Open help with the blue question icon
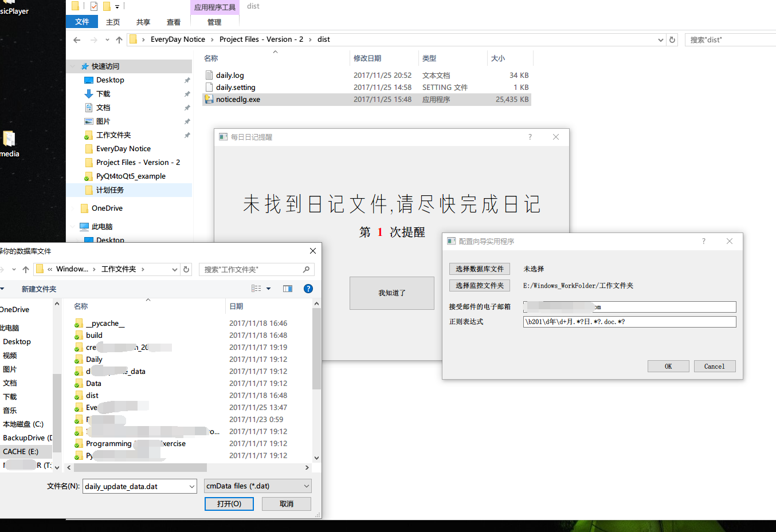Screen dimensions: 776x532 coord(308,289)
